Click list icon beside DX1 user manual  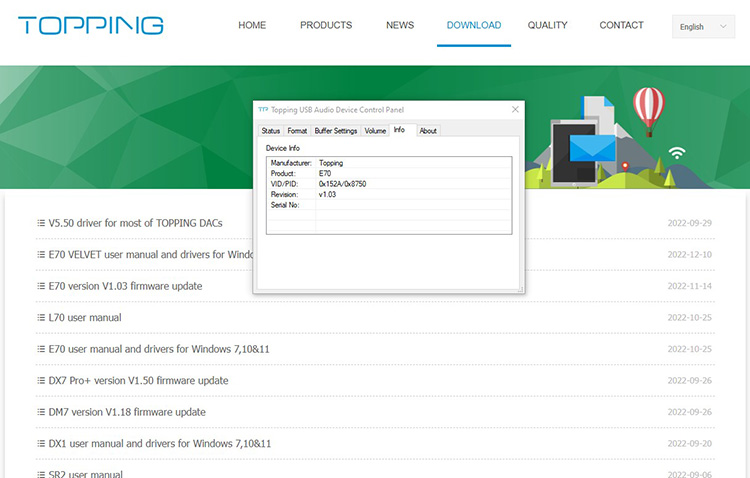41,444
